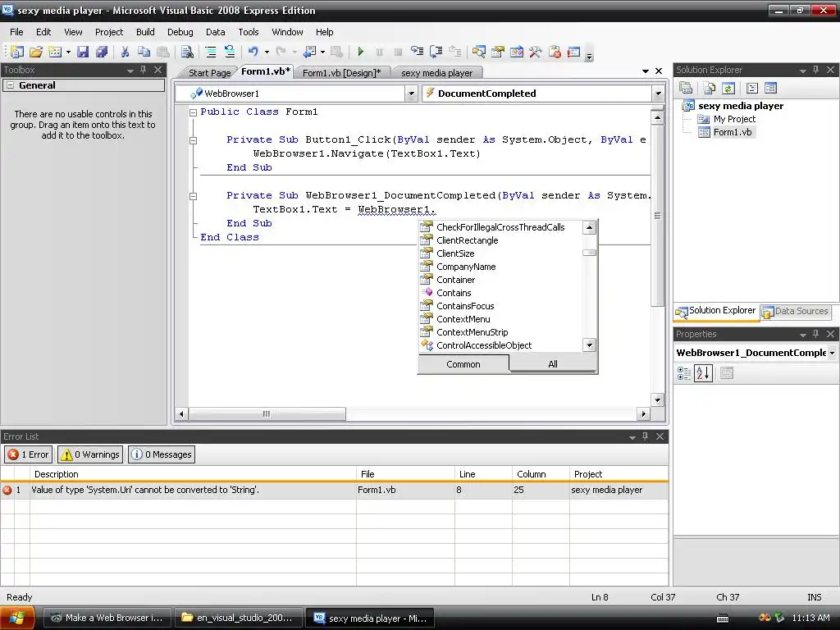The width and height of the screenshot is (840, 630).
Task: Open Error List from main toolbar icon
Action: click(x=555, y=52)
